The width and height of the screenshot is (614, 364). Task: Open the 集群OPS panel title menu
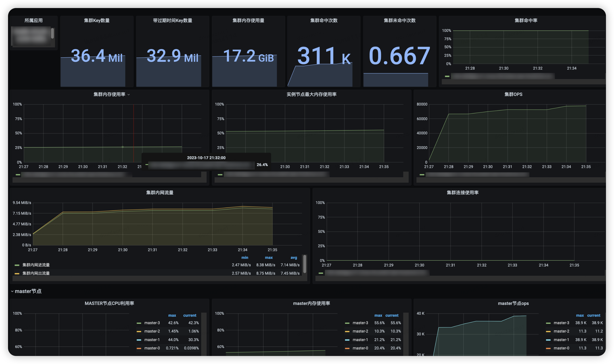513,94
